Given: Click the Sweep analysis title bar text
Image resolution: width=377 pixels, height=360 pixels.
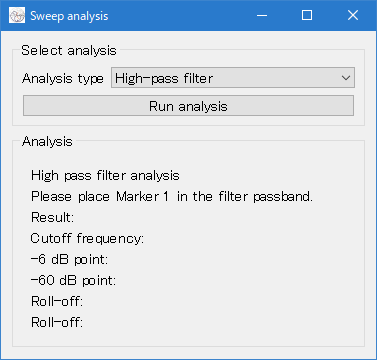Looking at the screenshot, I should pyautogui.click(x=69, y=16).
